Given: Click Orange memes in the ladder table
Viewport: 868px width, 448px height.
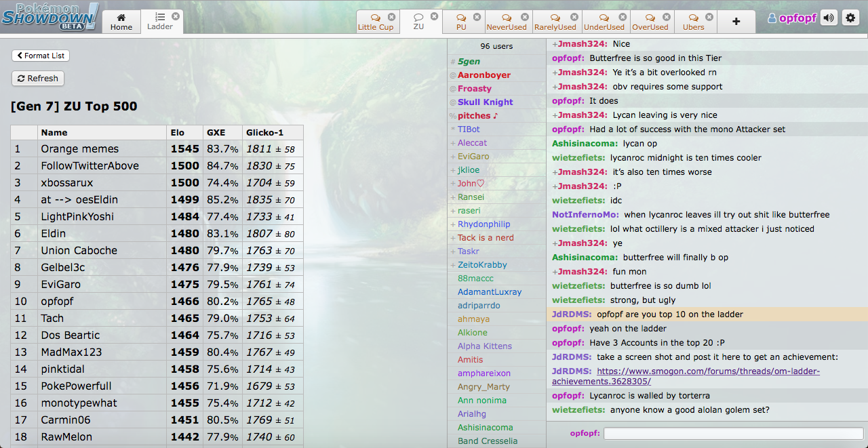Looking at the screenshot, I should (x=79, y=149).
